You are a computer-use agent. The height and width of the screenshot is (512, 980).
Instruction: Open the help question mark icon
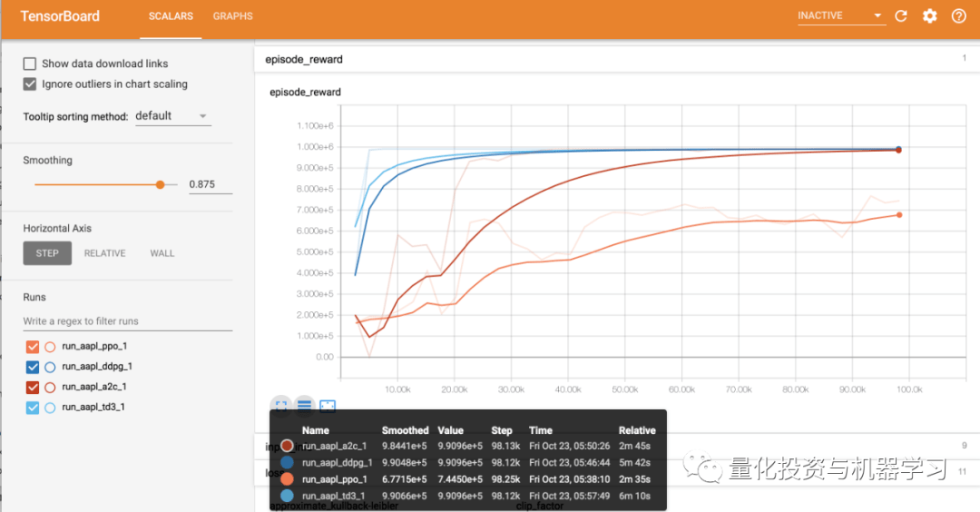click(x=958, y=16)
